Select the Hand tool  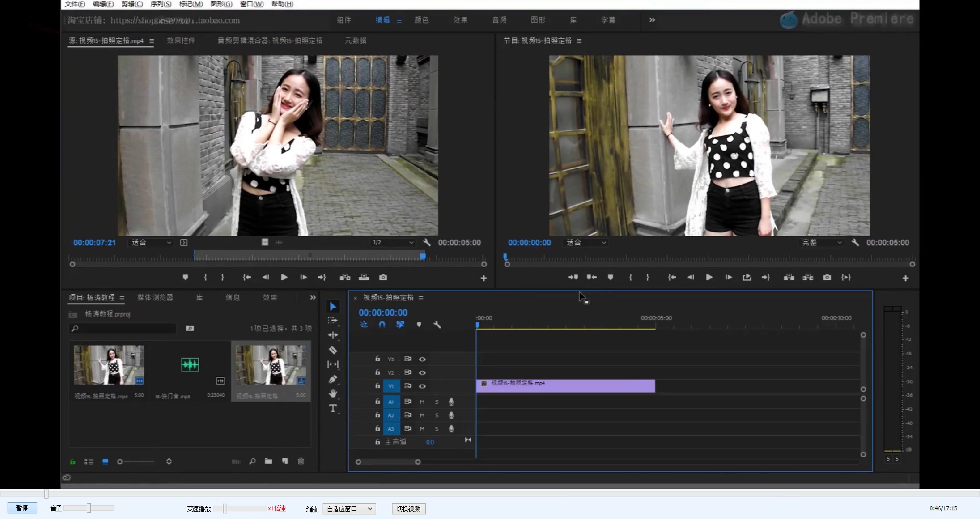pyautogui.click(x=333, y=394)
